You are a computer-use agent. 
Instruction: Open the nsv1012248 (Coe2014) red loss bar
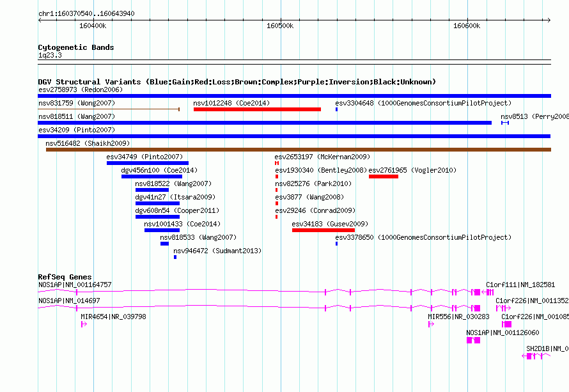point(257,109)
